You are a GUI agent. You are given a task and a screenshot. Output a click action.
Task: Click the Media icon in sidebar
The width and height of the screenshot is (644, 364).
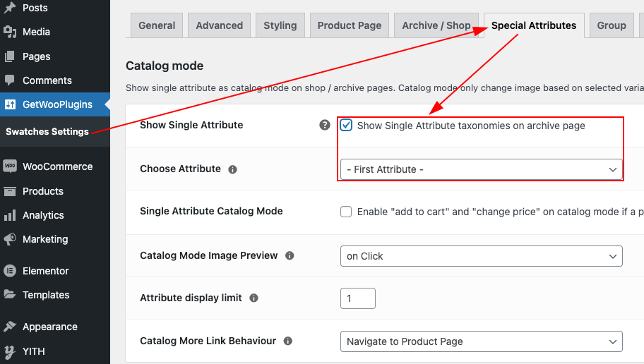(x=9, y=32)
